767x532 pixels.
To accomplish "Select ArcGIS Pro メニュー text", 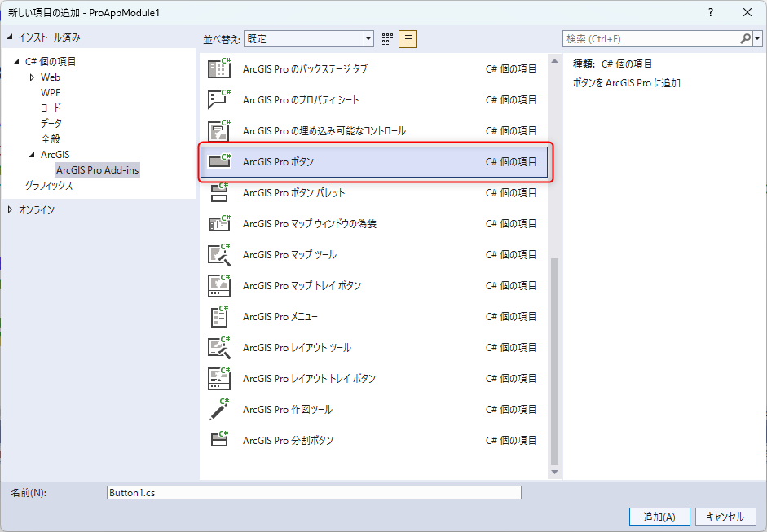I will click(280, 317).
